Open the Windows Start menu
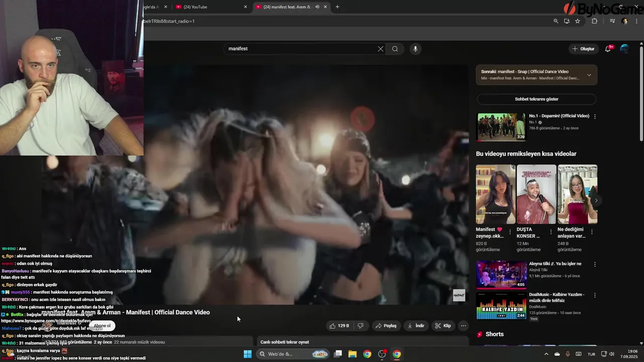 [x=248, y=354]
